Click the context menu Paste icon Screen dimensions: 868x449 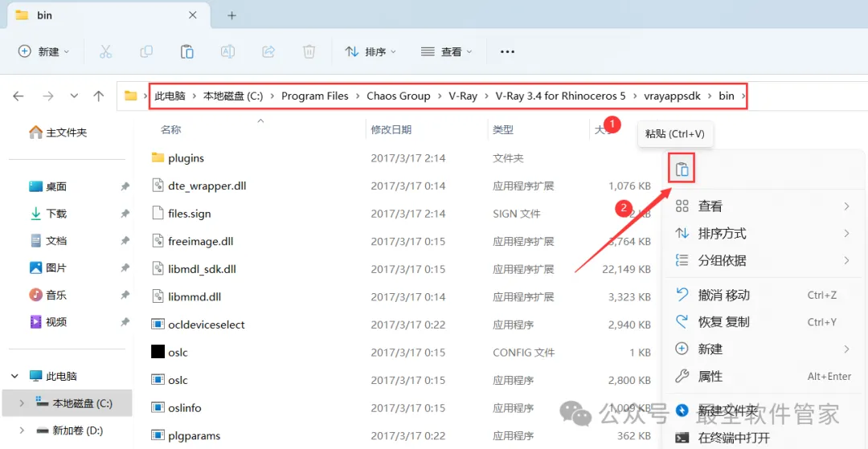[x=682, y=169]
